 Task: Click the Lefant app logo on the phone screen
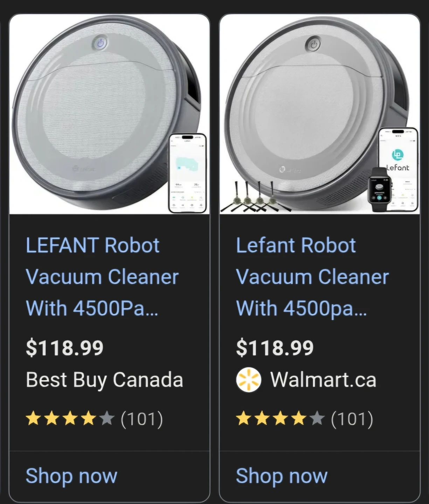397,155
